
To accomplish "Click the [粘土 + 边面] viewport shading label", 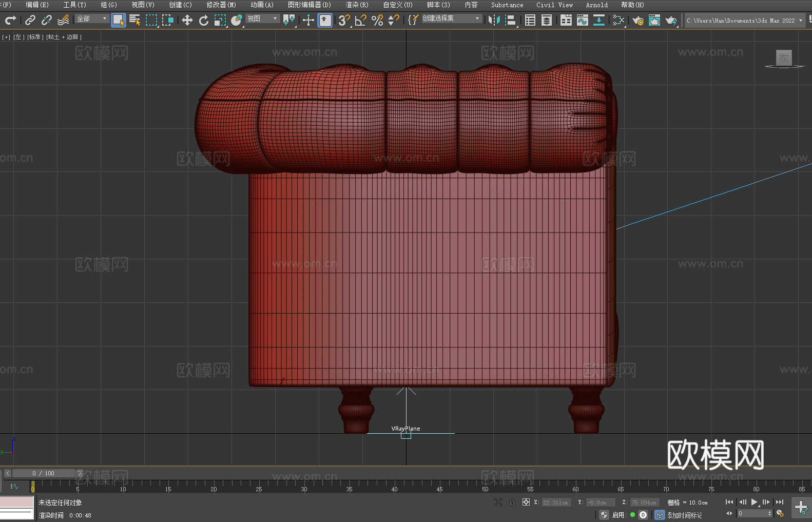I will click(64, 37).
